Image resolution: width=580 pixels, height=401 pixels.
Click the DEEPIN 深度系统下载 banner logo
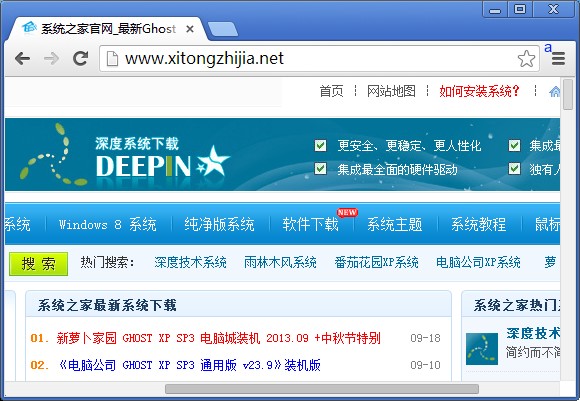(x=126, y=155)
